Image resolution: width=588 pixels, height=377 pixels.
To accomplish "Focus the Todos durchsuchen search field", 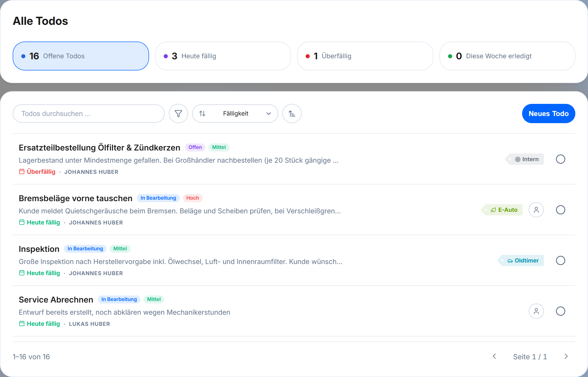I will point(89,114).
